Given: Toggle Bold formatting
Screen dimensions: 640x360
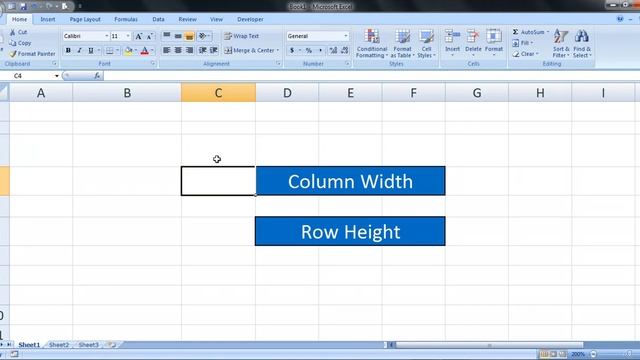Looking at the screenshot, I should (x=68, y=50).
